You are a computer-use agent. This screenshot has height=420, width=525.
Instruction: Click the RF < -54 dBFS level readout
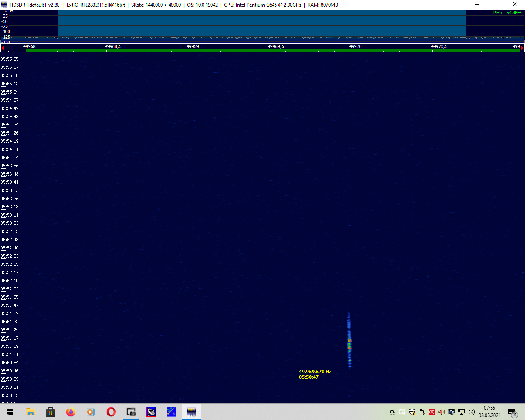pos(508,13)
